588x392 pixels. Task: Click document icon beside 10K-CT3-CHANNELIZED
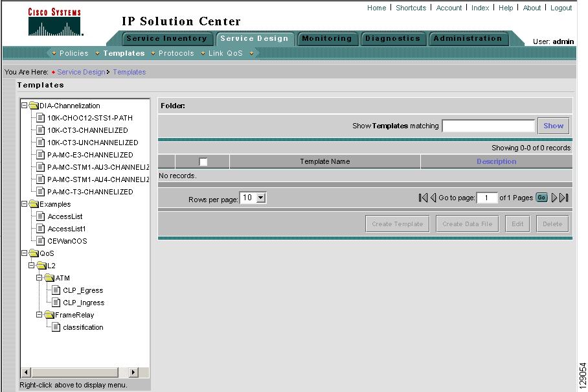41,130
